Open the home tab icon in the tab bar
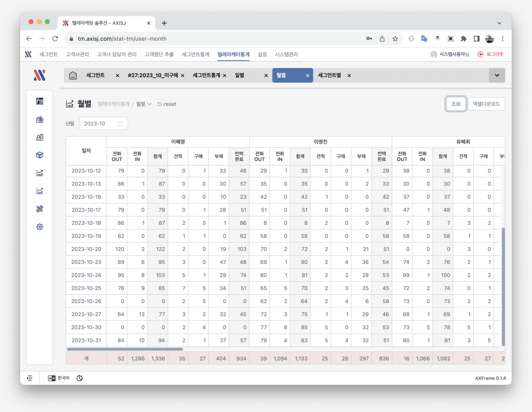Viewport: 532px width, 412px height. click(73, 76)
